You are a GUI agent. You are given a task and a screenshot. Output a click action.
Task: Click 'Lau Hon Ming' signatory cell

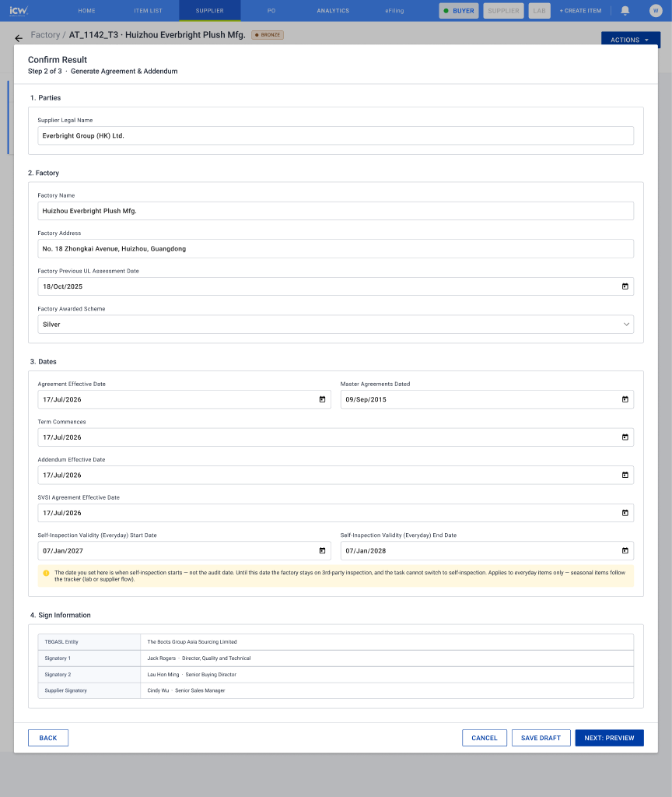387,675
